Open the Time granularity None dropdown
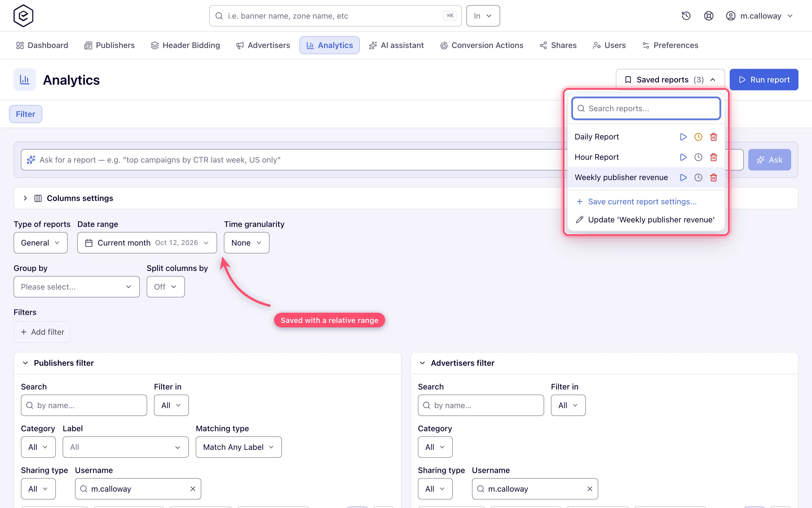The height and width of the screenshot is (508, 812). coord(247,243)
